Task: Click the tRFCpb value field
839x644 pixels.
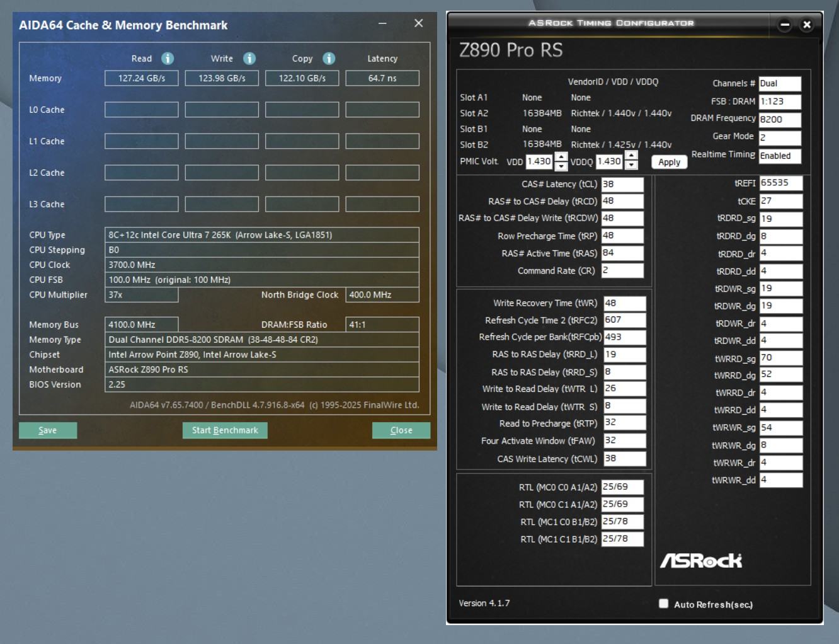Action: pos(625,337)
